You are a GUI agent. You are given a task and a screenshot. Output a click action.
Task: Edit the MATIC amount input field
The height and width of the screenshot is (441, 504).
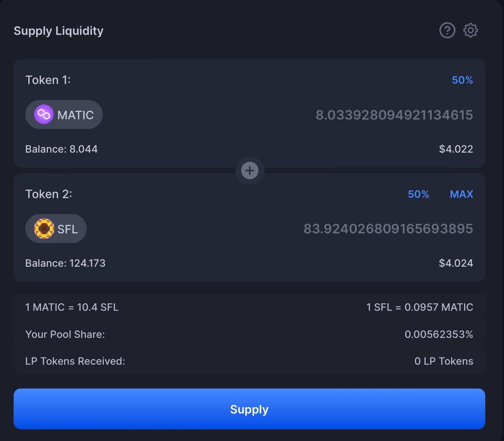(x=394, y=115)
